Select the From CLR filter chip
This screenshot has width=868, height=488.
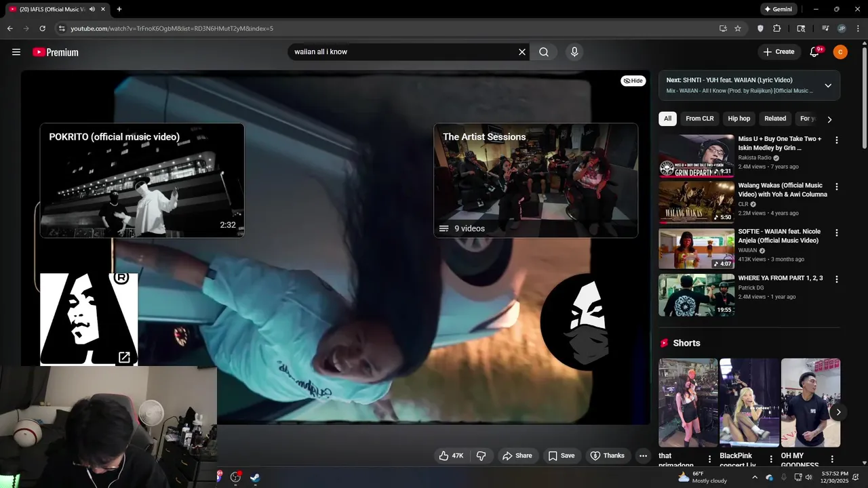699,119
